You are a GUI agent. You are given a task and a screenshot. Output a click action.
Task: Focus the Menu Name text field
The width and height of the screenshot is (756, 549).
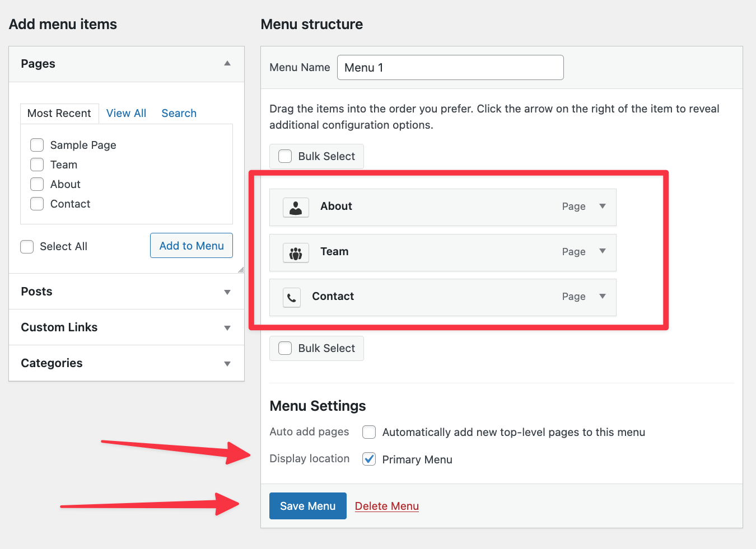tap(450, 68)
